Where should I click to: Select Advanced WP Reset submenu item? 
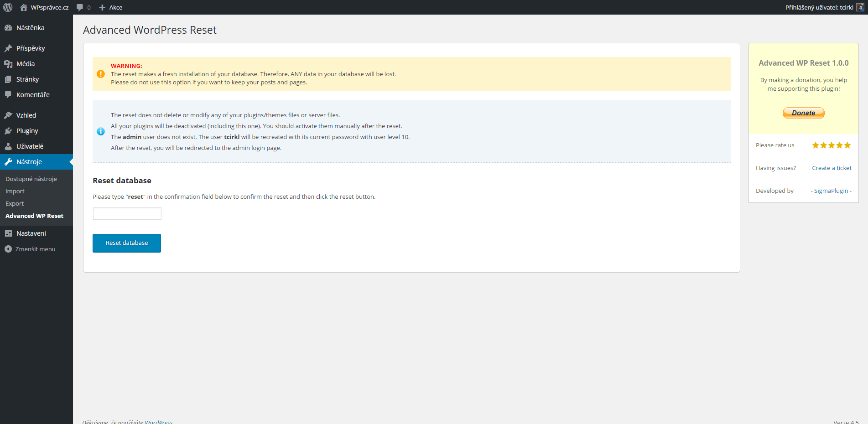tap(34, 216)
